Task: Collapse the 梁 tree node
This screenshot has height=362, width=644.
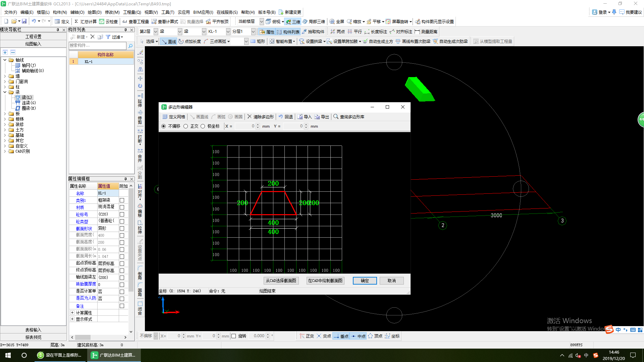Action: pyautogui.click(x=5, y=92)
